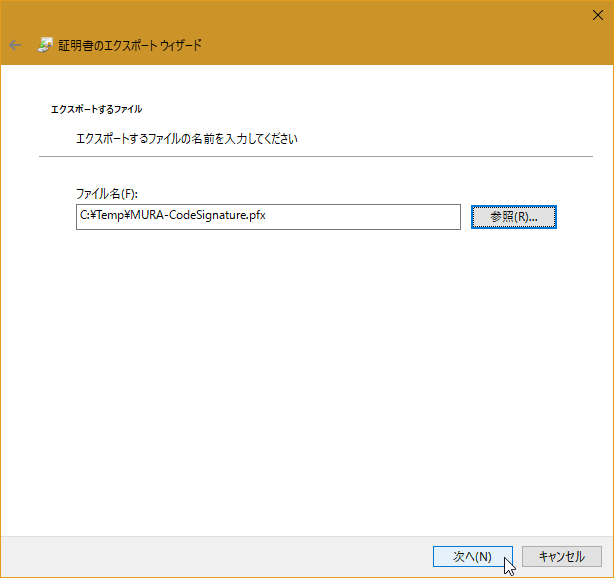Click the certificate export wizard icon
614x578 pixels.
click(45, 45)
